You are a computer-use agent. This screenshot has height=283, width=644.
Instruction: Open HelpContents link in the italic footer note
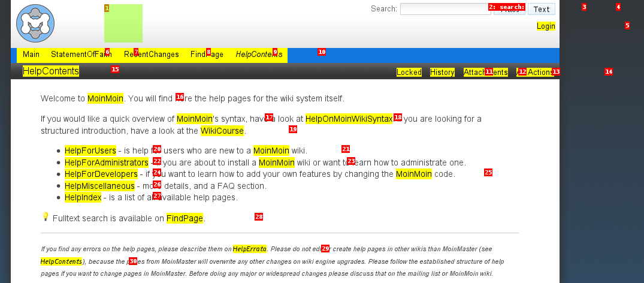(61, 261)
